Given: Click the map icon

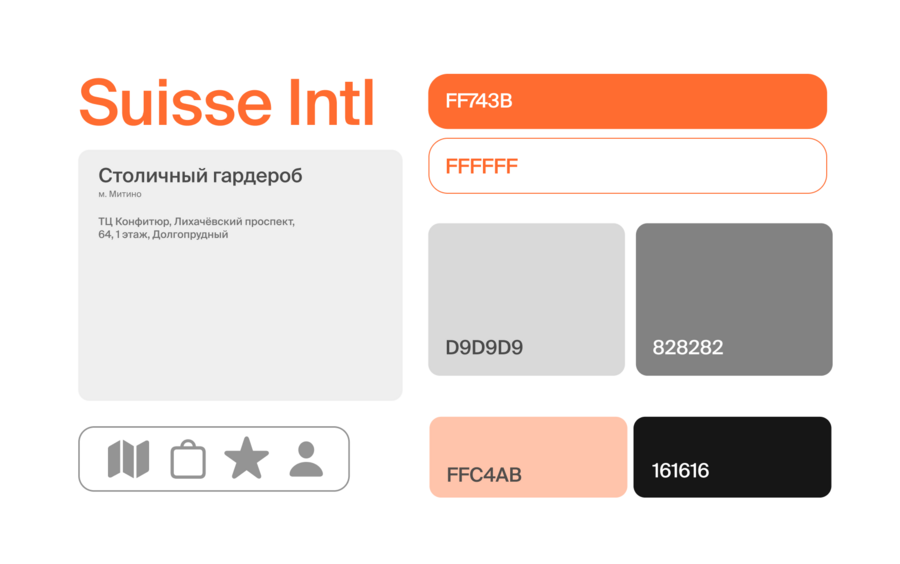Looking at the screenshot, I should [x=128, y=459].
